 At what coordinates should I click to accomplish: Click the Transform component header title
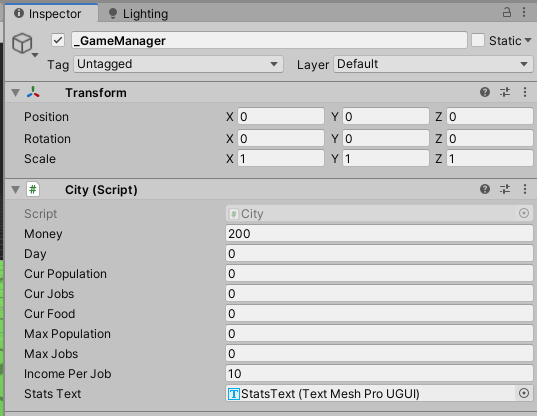point(96,93)
